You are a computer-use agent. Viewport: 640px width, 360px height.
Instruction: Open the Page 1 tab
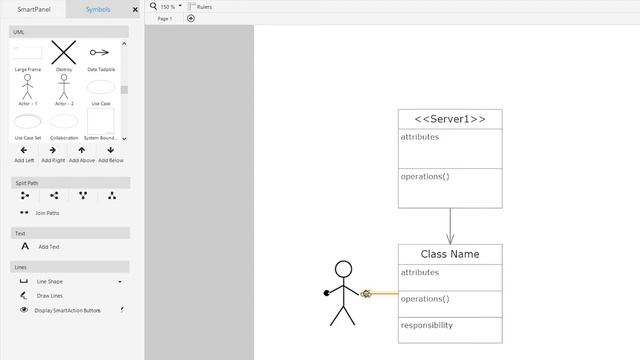click(164, 19)
